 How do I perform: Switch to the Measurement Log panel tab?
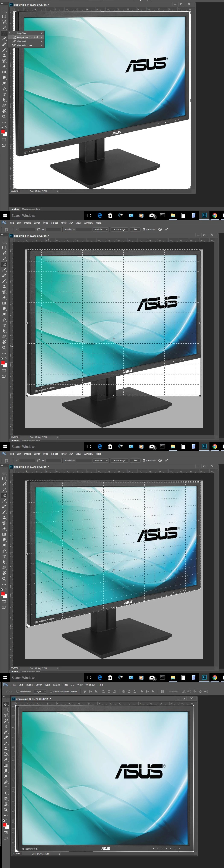pos(31,209)
